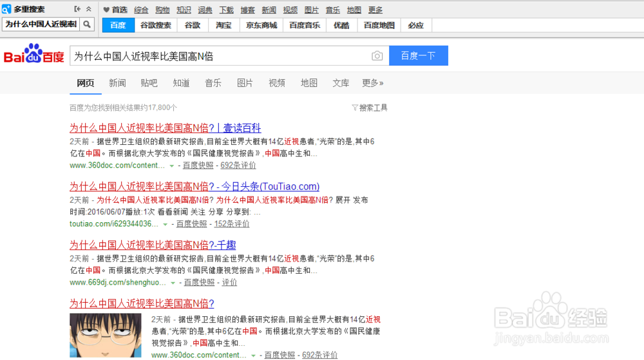Image resolution: width=644 pixels, height=360 pixels.
Task: Open 百度快照 for 669dj result
Action: (x=199, y=283)
